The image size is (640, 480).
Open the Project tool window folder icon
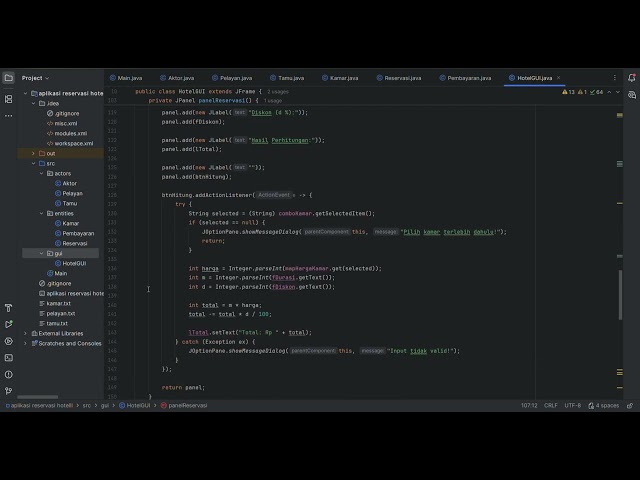click(x=9, y=77)
